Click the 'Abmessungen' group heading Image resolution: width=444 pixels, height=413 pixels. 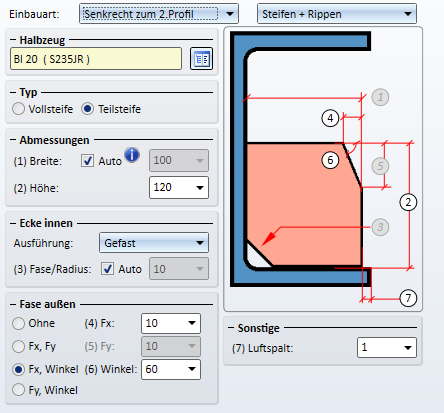point(54,140)
